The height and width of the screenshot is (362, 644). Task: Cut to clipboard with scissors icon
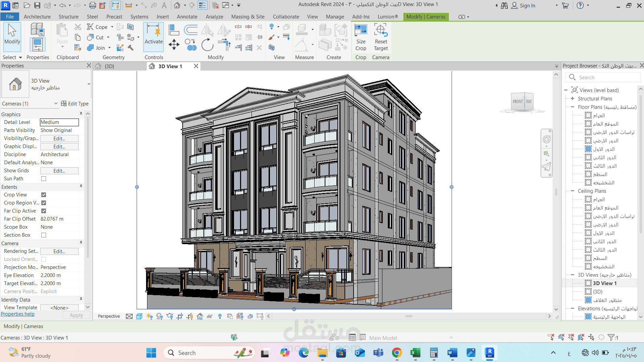coord(78,27)
